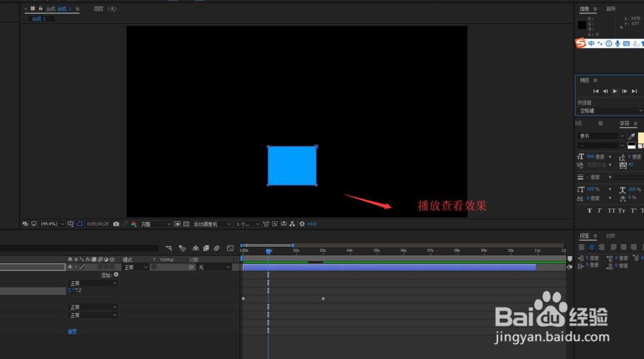This screenshot has height=359, width=644.
Task: Switch to the 音频 audio panel tab
Action: click(611, 8)
